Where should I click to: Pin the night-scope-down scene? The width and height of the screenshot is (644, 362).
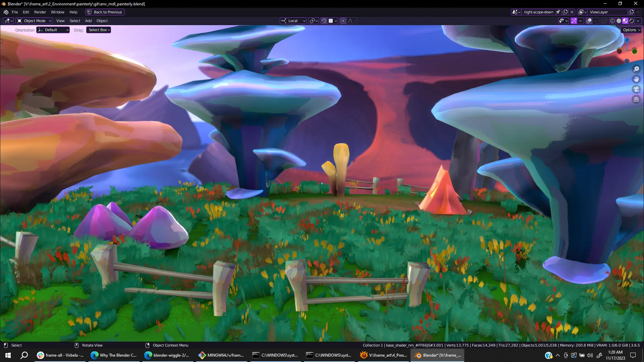coord(558,12)
